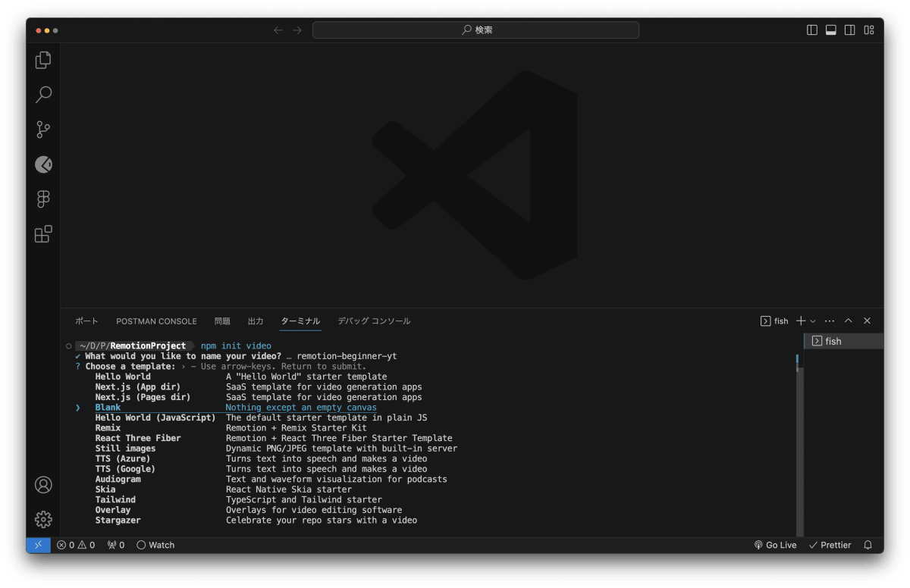The width and height of the screenshot is (910, 588).
Task: Open the errors and warnings indicator
Action: (x=76, y=545)
